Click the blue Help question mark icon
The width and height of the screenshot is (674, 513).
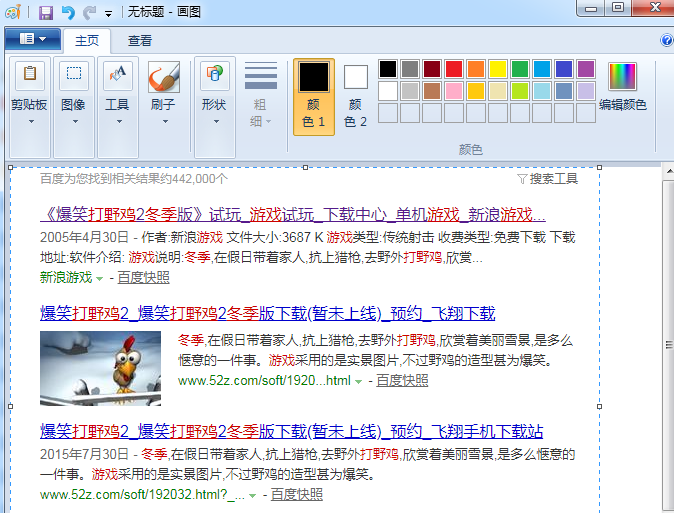(667, 41)
